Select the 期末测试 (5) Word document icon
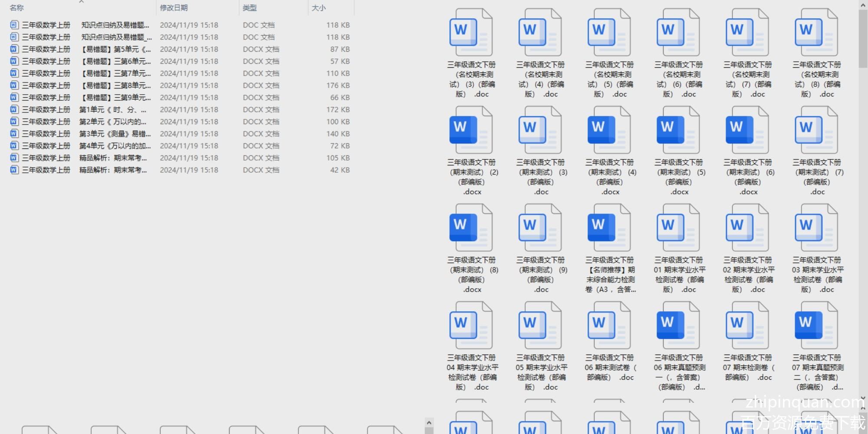 click(x=678, y=130)
